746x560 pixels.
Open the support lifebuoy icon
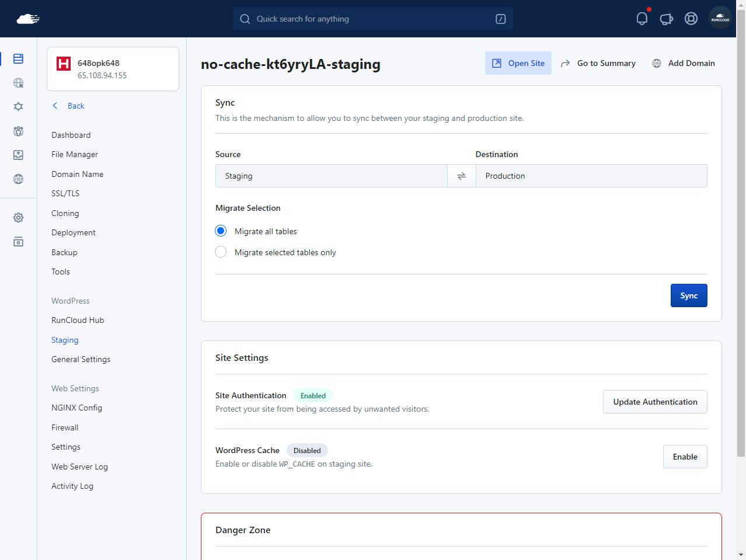691,19
